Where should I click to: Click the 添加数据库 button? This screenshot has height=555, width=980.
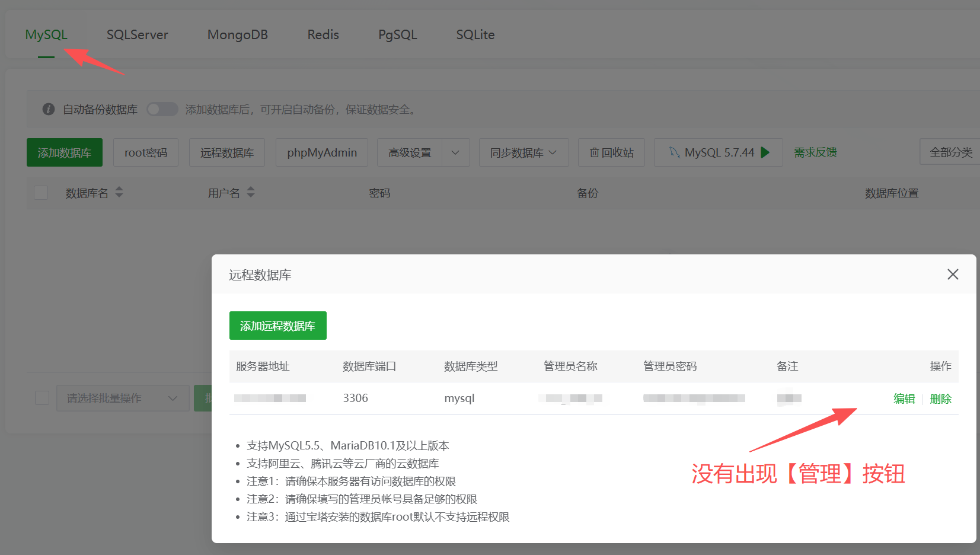(65, 152)
